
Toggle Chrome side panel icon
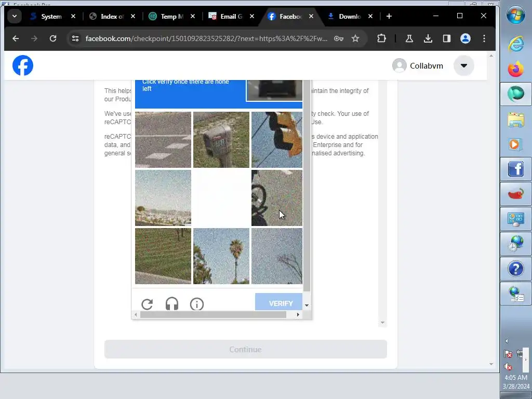tap(446, 38)
